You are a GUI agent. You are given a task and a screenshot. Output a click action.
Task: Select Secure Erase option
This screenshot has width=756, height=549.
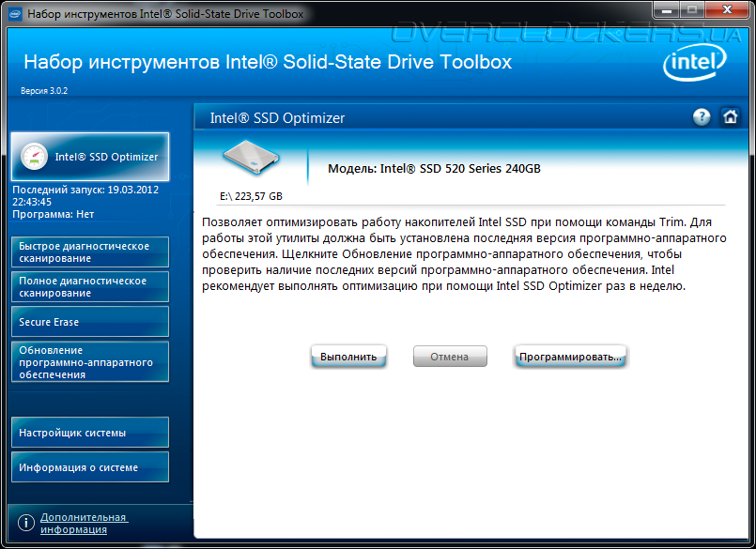[x=90, y=322]
